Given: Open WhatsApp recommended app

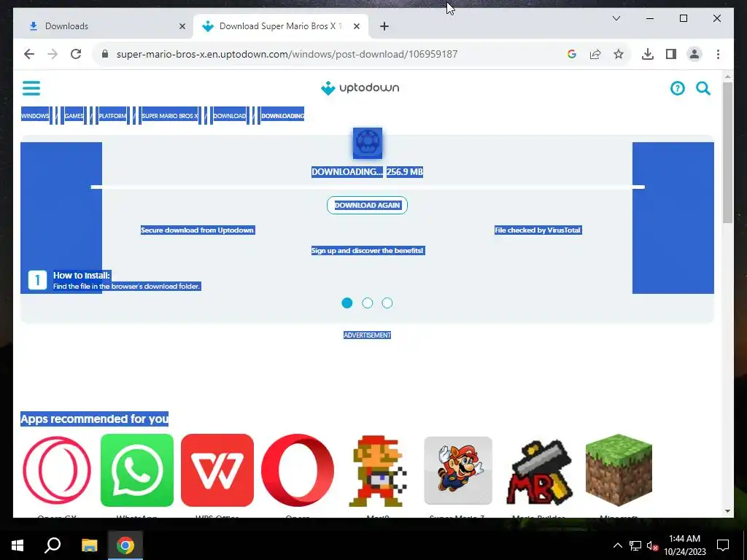Looking at the screenshot, I should point(137,470).
